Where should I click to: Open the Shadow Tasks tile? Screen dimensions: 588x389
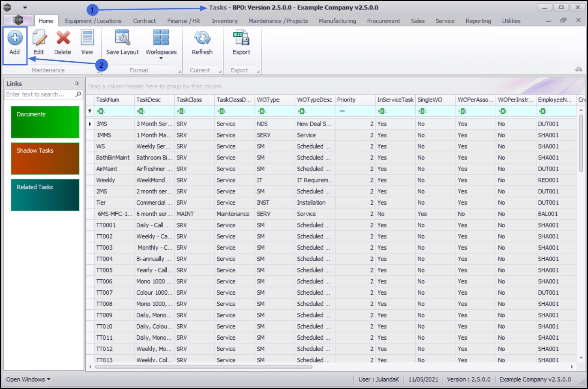click(x=45, y=159)
